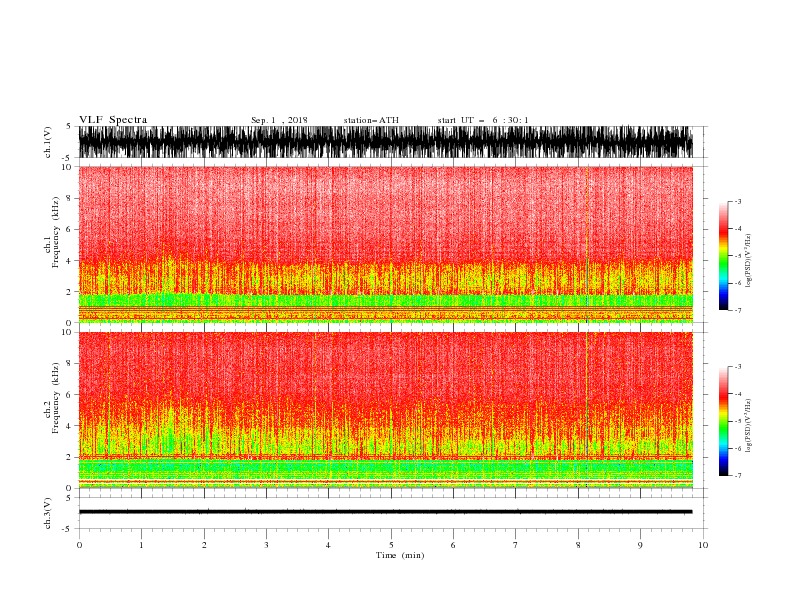Screen dimensions: 792x612
Task: Click the "Time (min)" axis label
Action: [x=400, y=555]
